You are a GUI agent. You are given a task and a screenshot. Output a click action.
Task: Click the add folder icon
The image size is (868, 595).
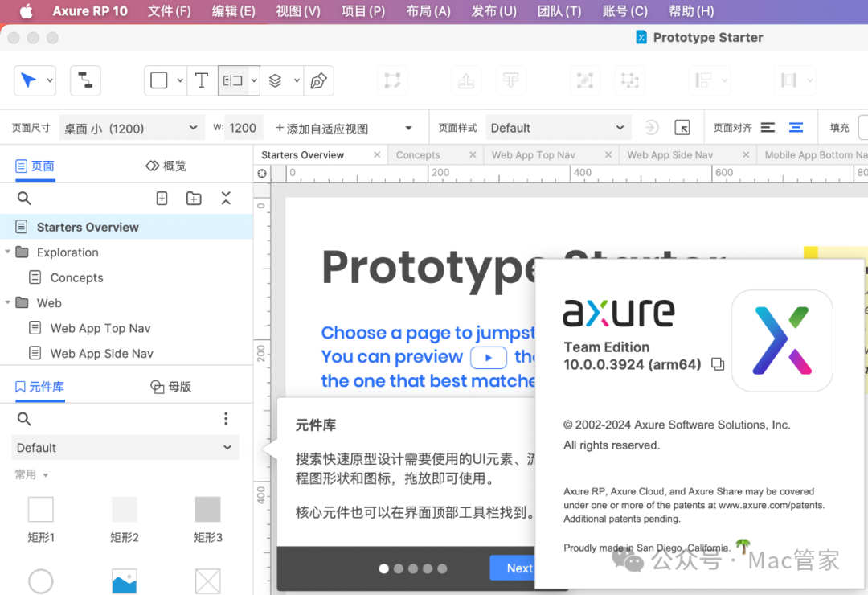194,199
